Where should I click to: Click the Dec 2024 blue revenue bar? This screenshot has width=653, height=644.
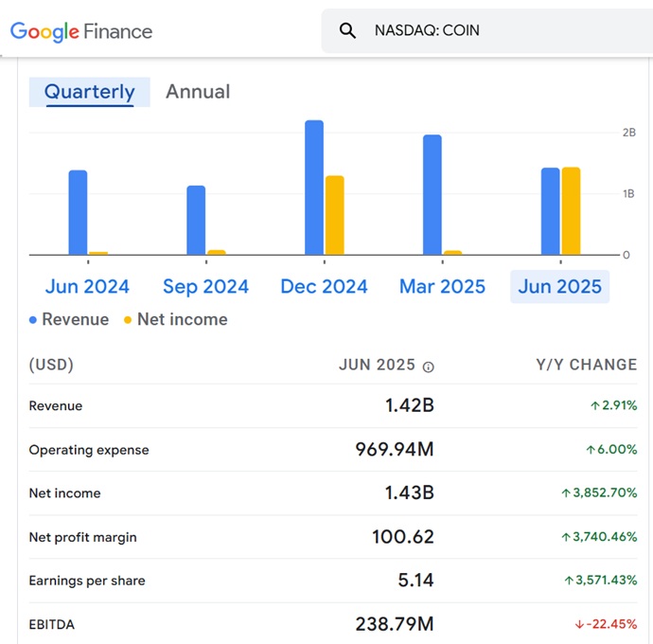[314, 188]
